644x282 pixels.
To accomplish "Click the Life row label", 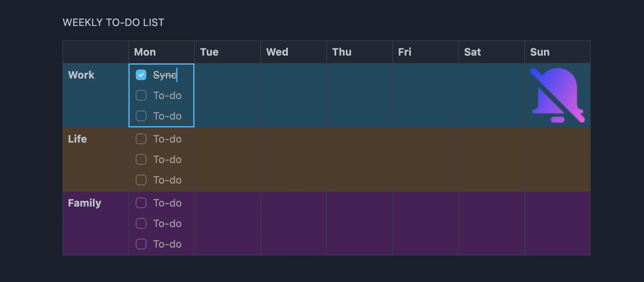I will 77,139.
